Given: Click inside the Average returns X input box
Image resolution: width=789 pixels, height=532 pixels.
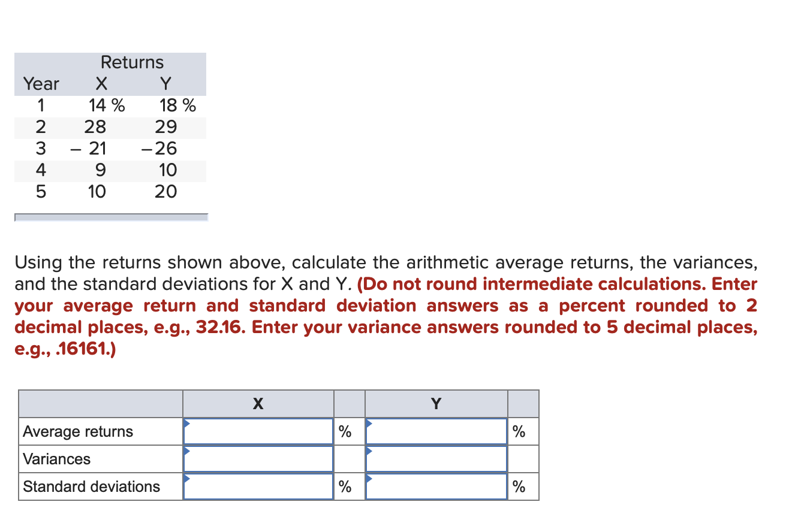Looking at the screenshot, I should click(x=258, y=431).
